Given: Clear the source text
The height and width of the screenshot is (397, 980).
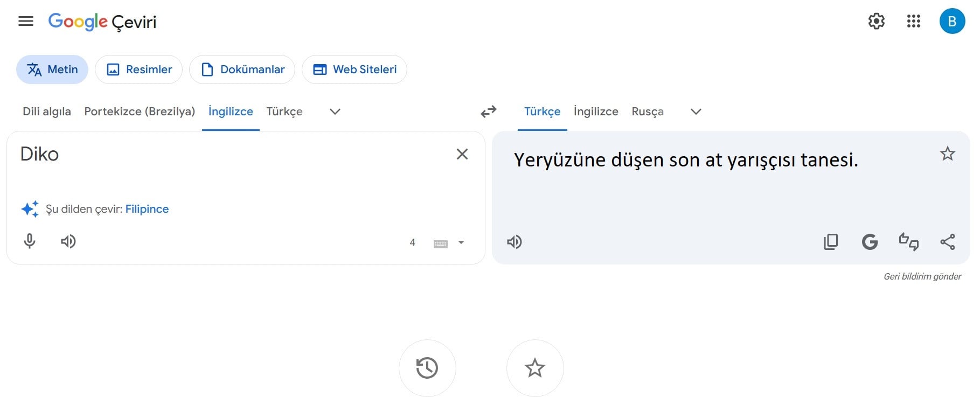Looking at the screenshot, I should pyautogui.click(x=462, y=154).
